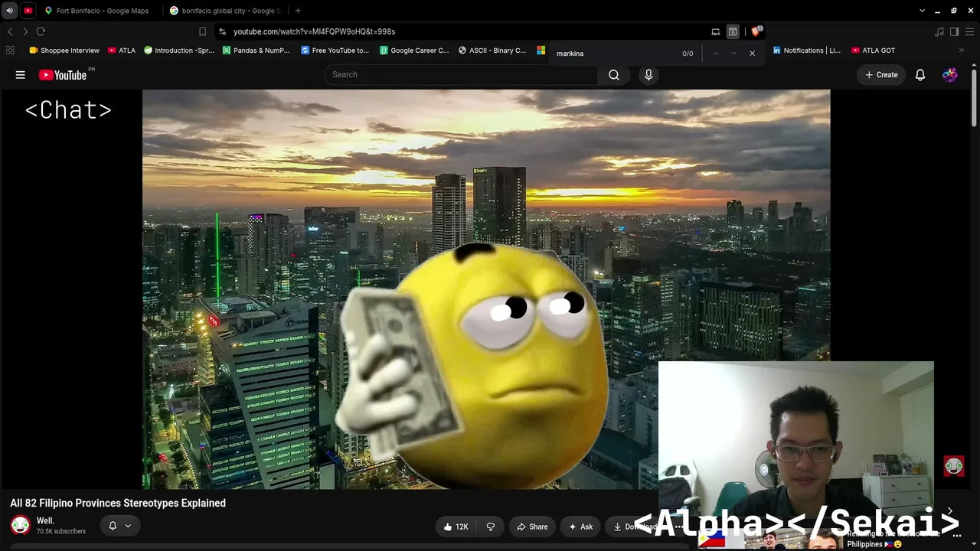Download the video
Viewport: 980px width, 551px height.
[637, 527]
